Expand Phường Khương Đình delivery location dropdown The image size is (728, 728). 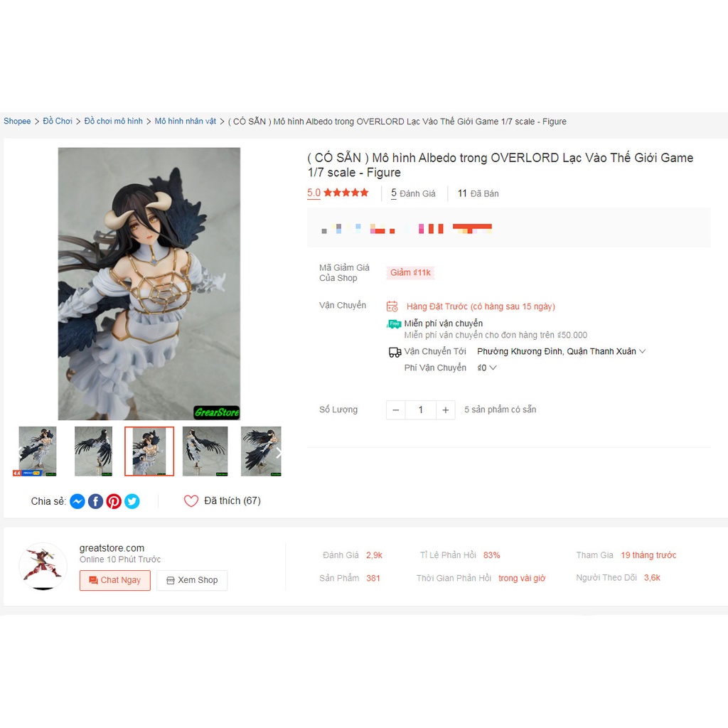561,351
